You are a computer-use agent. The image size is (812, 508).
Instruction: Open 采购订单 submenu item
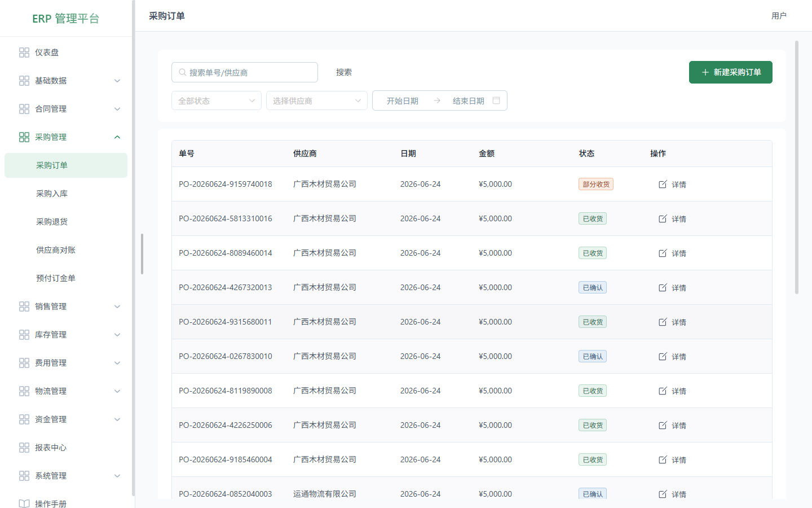[x=66, y=165]
